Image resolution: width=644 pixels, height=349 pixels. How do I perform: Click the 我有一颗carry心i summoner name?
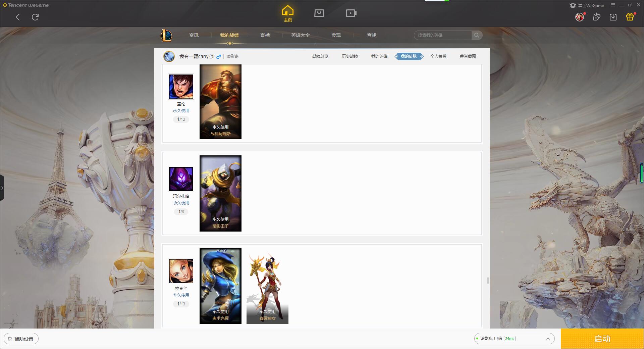[x=197, y=56]
